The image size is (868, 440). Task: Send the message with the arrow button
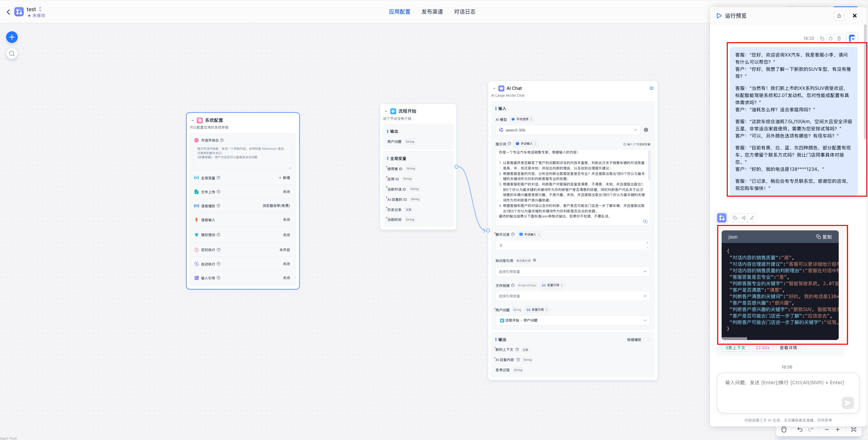(848, 403)
